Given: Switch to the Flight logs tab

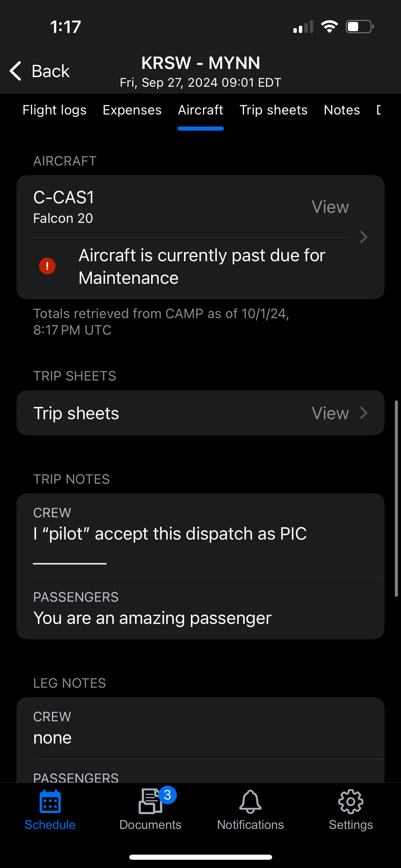Looking at the screenshot, I should click(x=54, y=110).
